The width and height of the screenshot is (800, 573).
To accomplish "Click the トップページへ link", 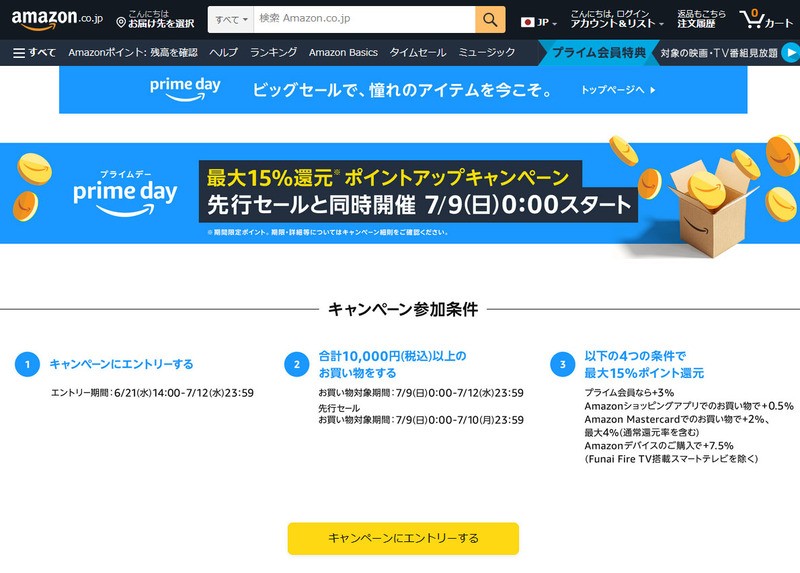I will coord(618,90).
